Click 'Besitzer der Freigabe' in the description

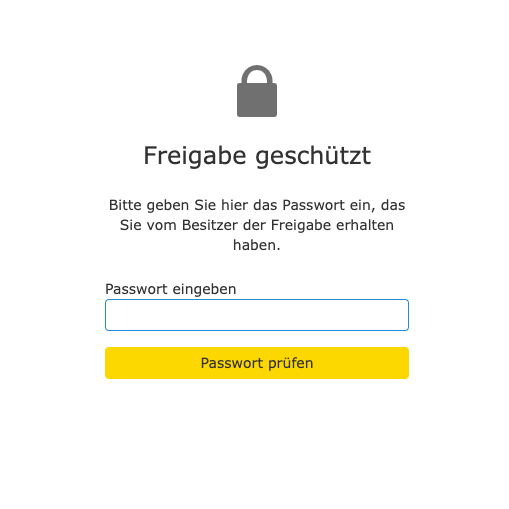(x=254, y=225)
